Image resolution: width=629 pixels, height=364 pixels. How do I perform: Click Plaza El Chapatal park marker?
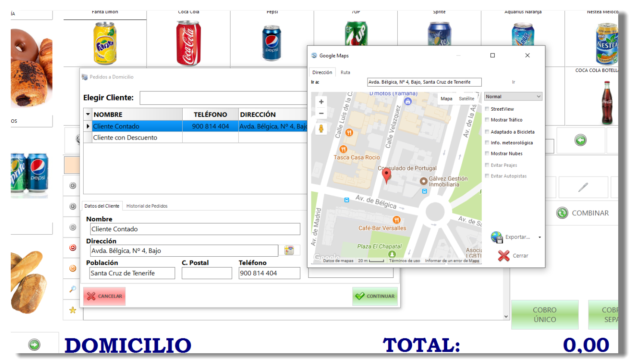392,254
